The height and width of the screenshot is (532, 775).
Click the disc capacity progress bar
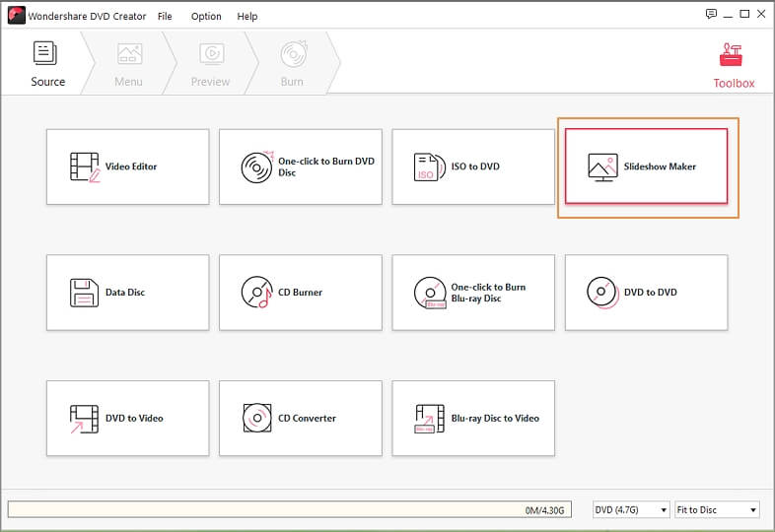290,509
